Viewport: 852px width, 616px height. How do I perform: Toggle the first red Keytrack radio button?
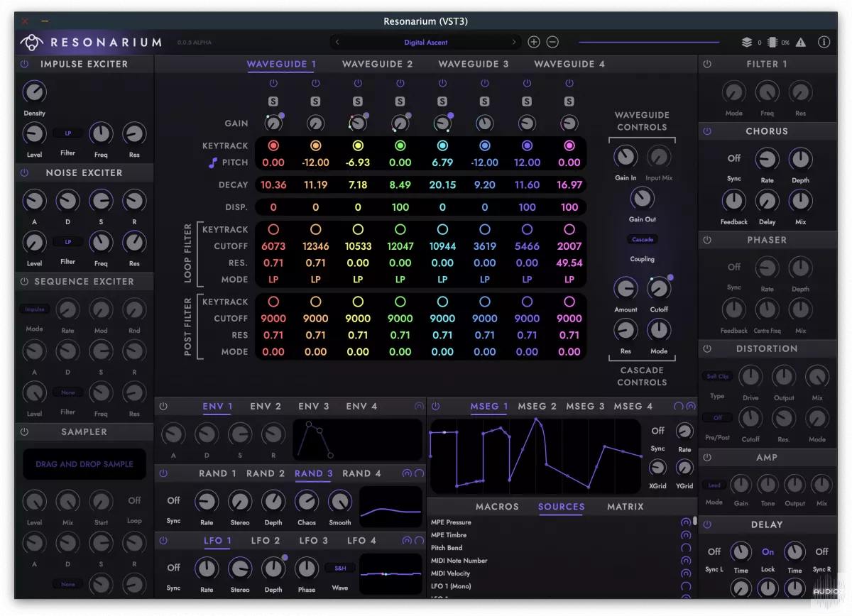[x=273, y=145]
